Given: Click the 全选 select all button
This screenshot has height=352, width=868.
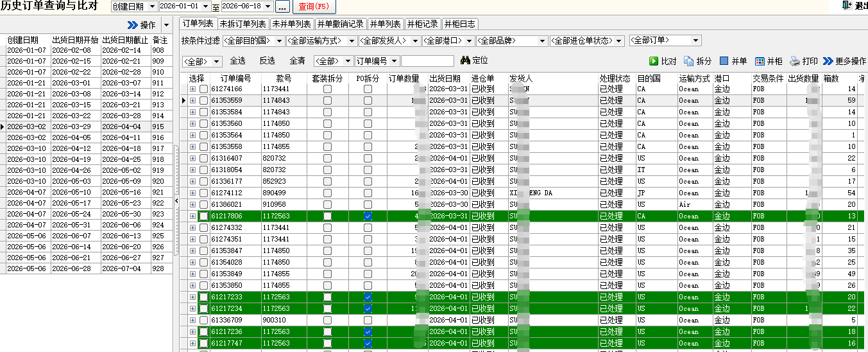Looking at the screenshot, I should click(x=237, y=61).
